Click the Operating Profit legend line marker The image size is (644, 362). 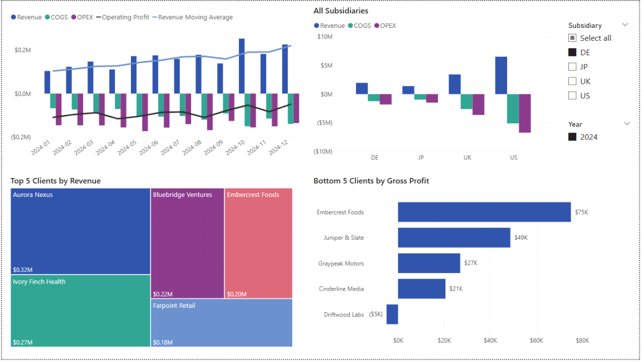(x=98, y=17)
